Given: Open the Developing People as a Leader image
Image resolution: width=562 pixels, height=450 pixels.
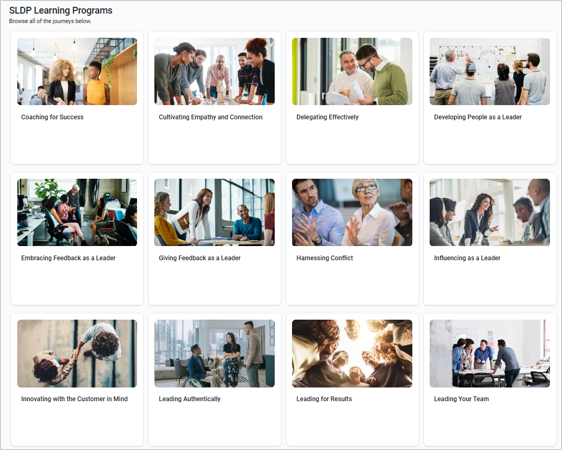Looking at the screenshot, I should pyautogui.click(x=490, y=71).
